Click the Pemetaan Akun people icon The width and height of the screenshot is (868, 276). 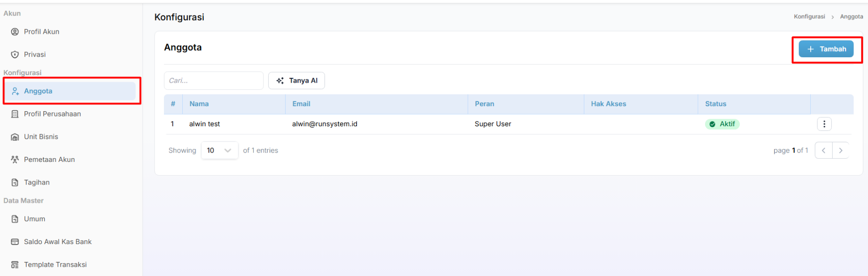15,160
